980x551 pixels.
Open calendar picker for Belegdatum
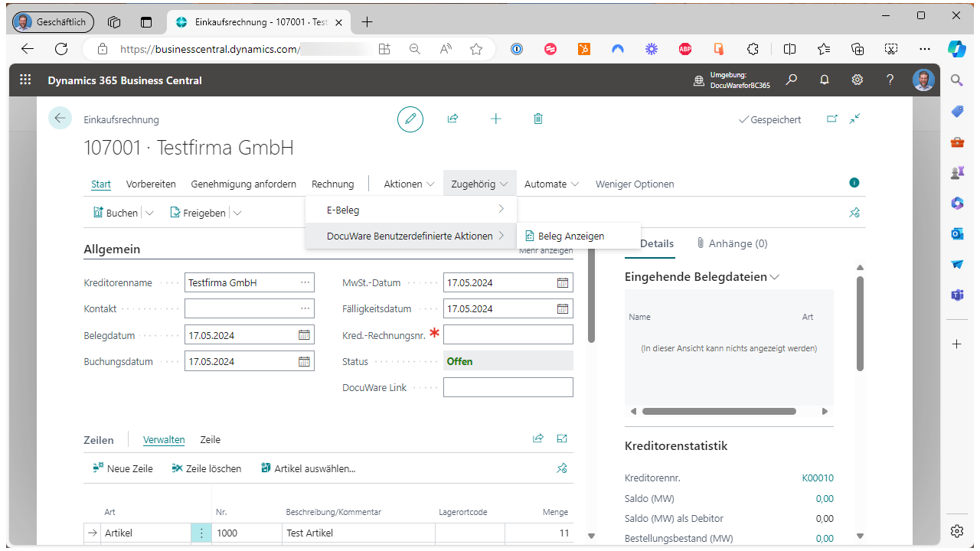(304, 335)
